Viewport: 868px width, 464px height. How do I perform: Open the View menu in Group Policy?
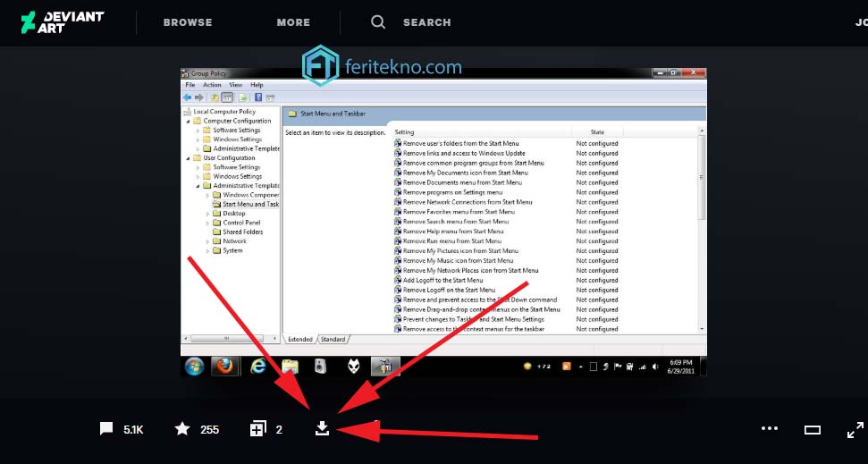tap(236, 85)
